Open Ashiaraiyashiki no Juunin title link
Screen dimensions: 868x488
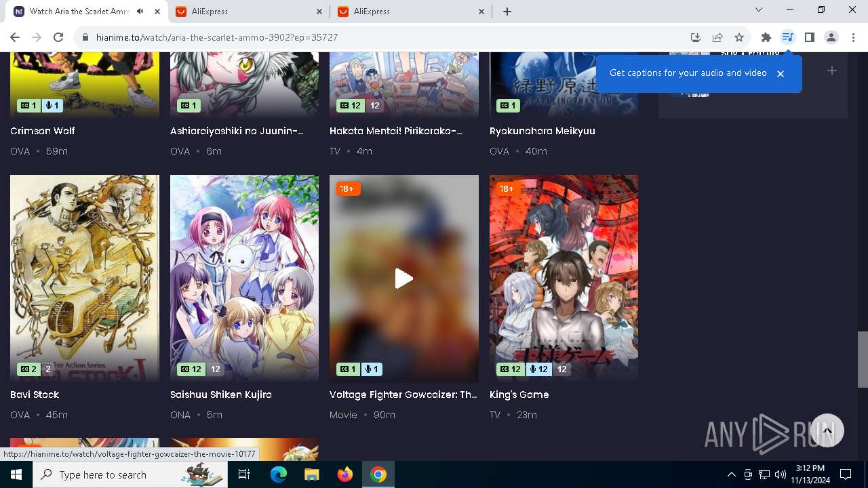point(237,131)
